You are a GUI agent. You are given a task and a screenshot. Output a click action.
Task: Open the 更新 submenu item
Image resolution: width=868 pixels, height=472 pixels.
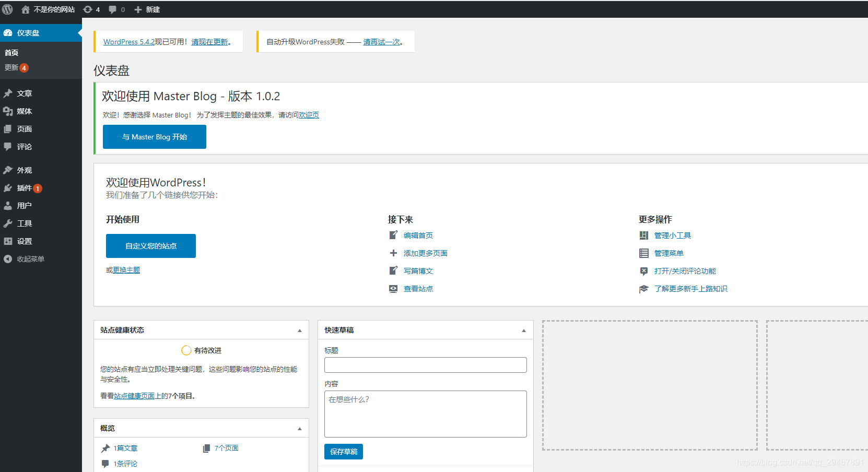point(11,68)
